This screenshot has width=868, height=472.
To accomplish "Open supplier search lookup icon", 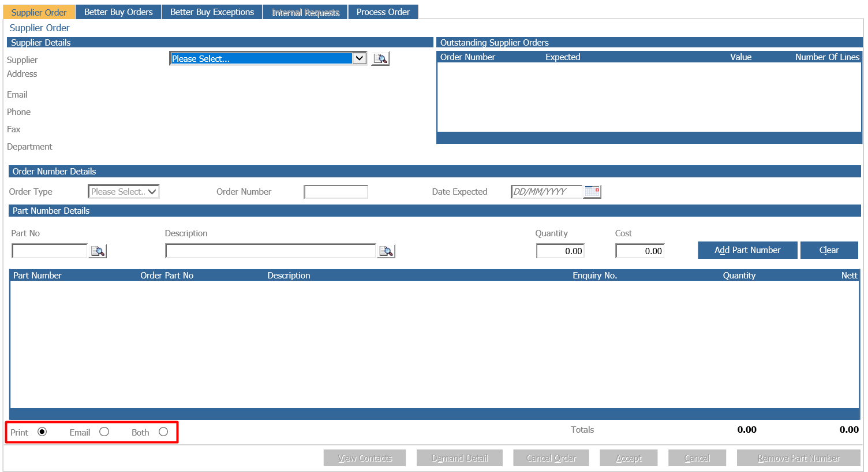I will (380, 58).
